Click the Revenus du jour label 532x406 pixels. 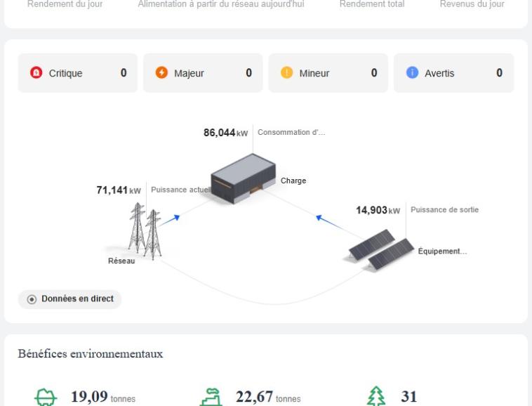coord(472,4)
